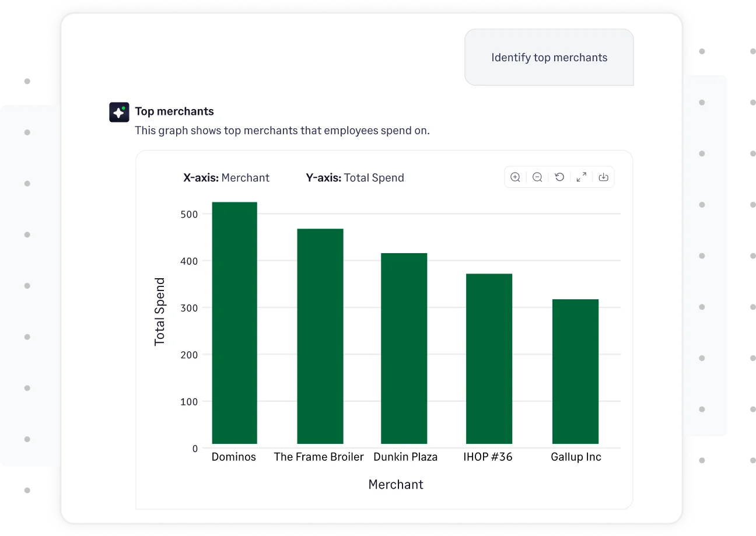Viewport: 756px width, 536px height.
Task: Click the Identify top merchants prompt bubble
Action: pyautogui.click(x=548, y=57)
